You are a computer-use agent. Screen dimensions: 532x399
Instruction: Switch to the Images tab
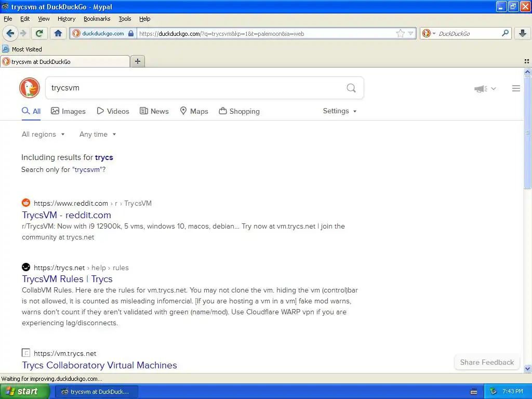(68, 111)
